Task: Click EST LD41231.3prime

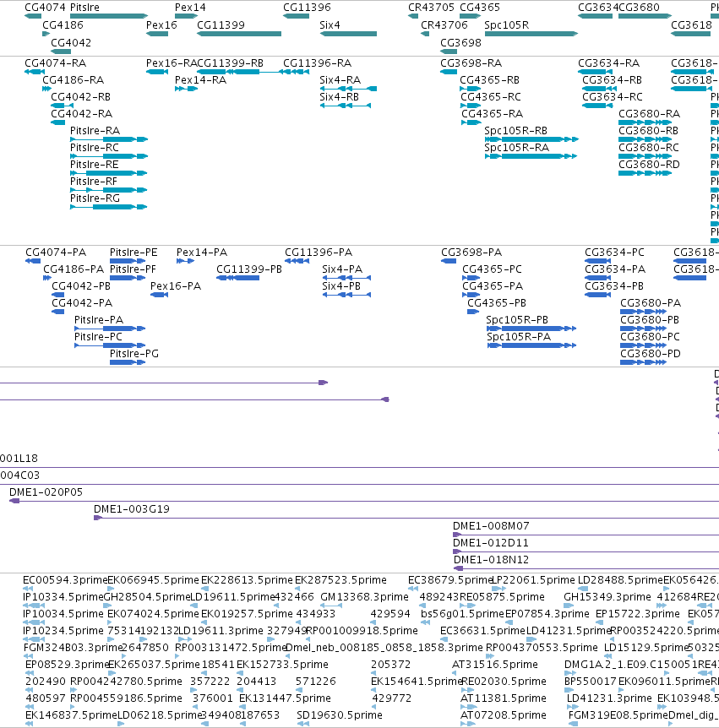Action: (572, 707)
